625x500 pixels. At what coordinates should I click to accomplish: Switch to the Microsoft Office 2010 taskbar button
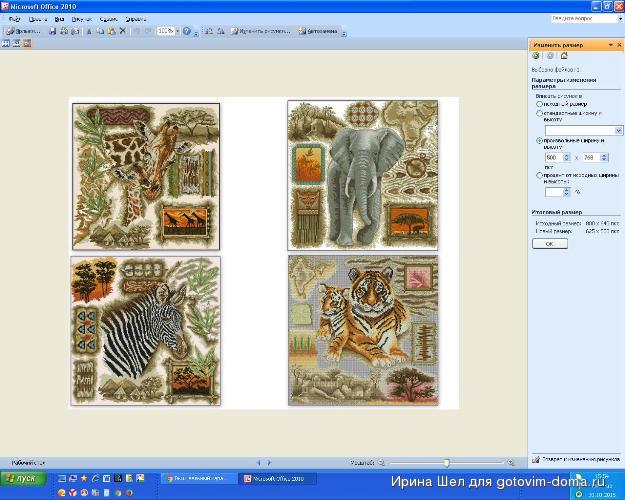click(x=277, y=478)
